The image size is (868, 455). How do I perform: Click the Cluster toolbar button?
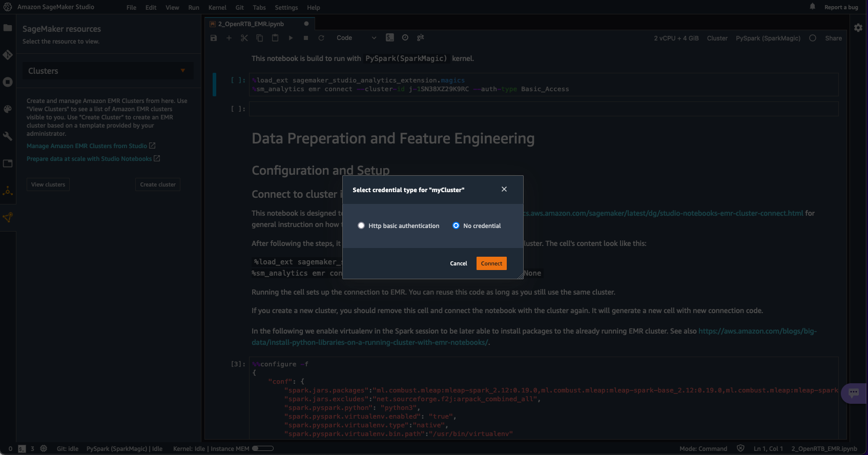coord(717,38)
